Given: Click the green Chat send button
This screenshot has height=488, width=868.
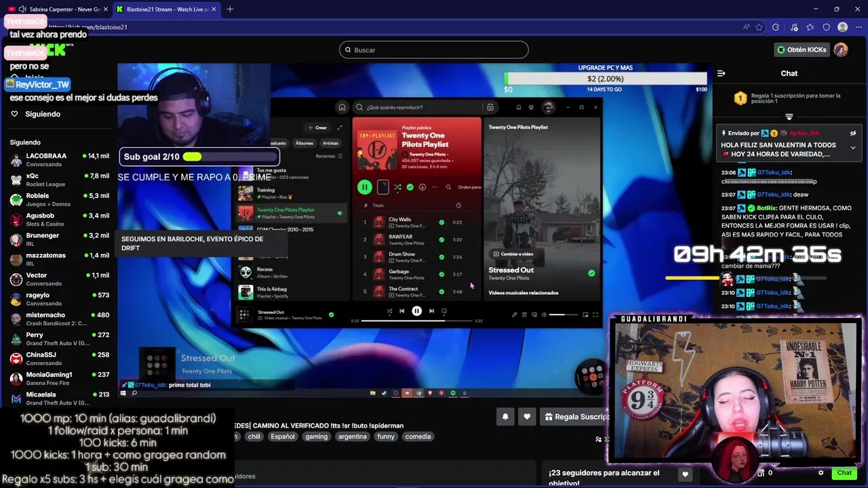Looking at the screenshot, I should tap(844, 473).
